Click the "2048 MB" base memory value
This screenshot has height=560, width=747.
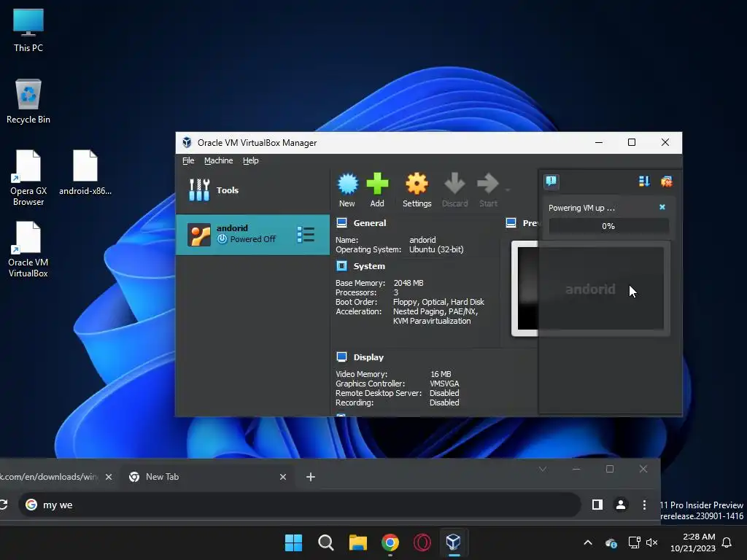tap(409, 283)
